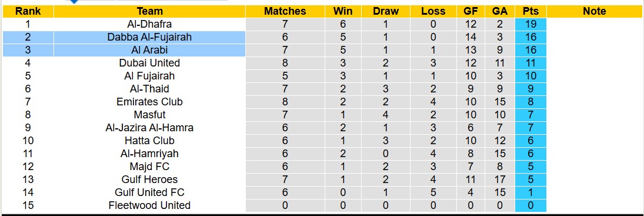Viewport: 644px width, 216px height.
Task: Click the Draw column header
Action: pyautogui.click(x=386, y=11)
